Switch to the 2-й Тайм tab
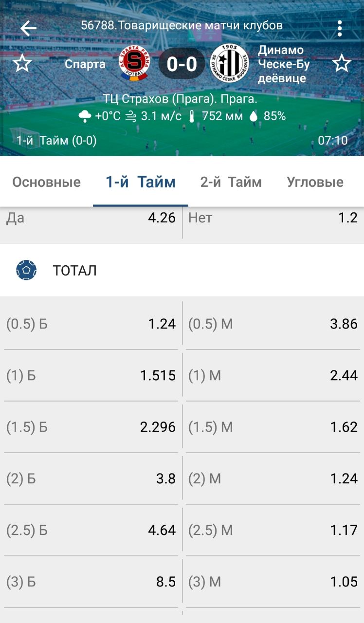Viewport: 364px width, 623px height. click(x=231, y=183)
